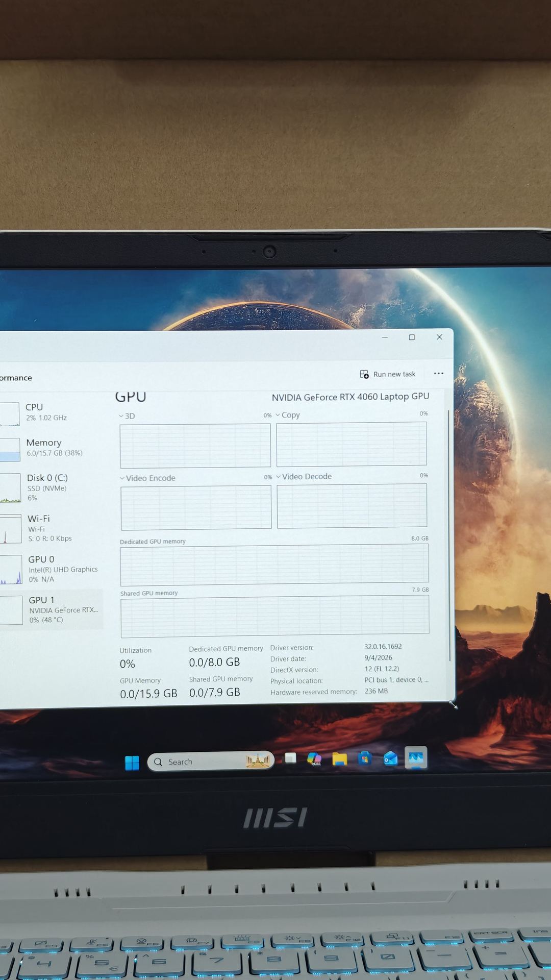Select GPU 1 NVIDIA GeForce RTX entry

51,609
